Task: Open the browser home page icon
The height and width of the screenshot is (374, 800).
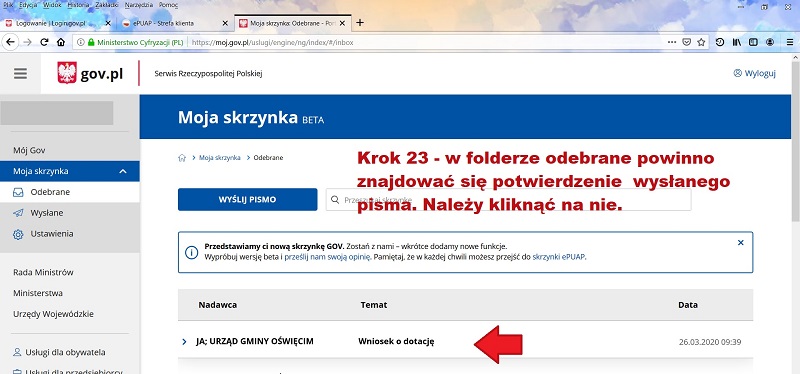Action: click(61, 42)
